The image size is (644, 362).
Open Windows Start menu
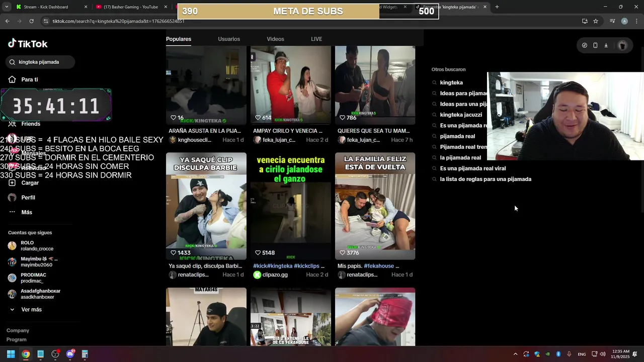11,354
